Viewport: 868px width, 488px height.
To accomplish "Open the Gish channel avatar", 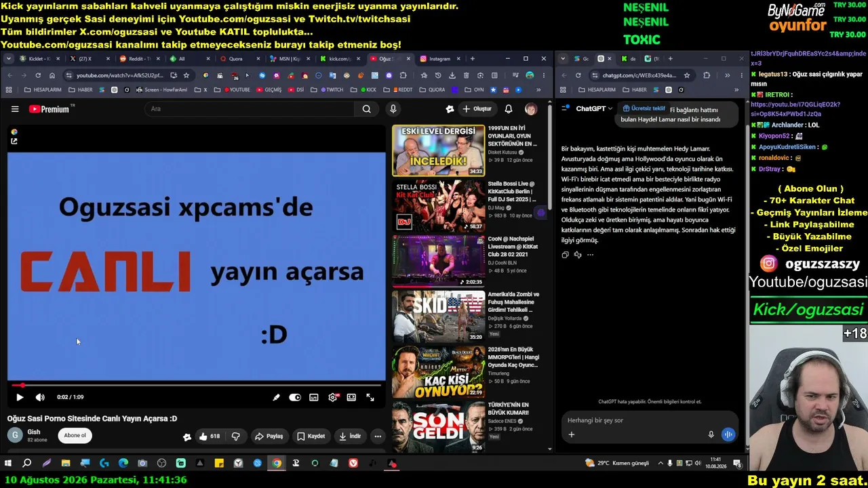I will tap(15, 435).
